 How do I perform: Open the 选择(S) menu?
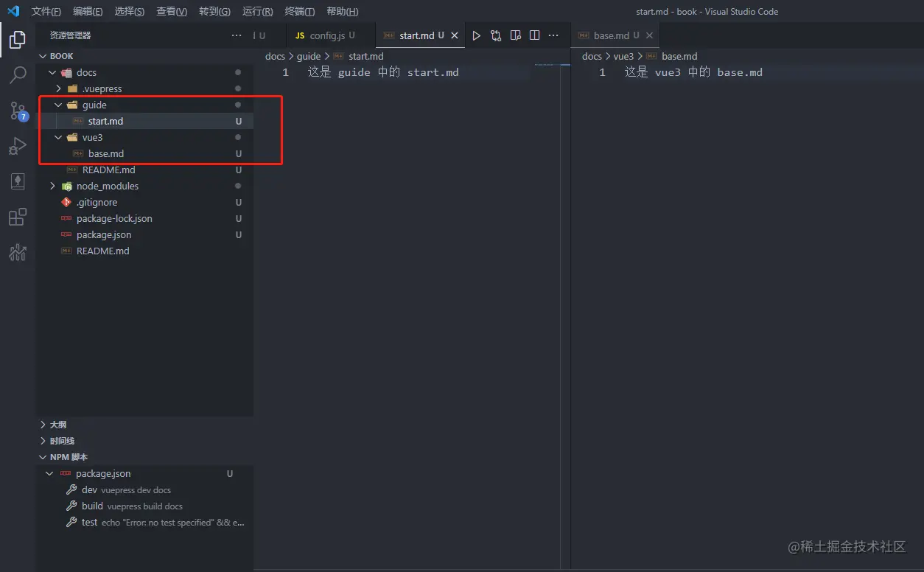pos(130,11)
